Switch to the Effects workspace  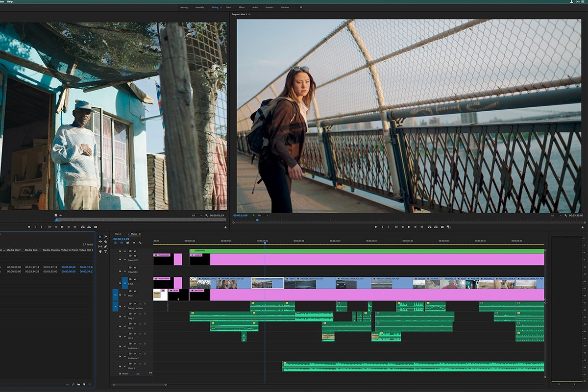(242, 7)
